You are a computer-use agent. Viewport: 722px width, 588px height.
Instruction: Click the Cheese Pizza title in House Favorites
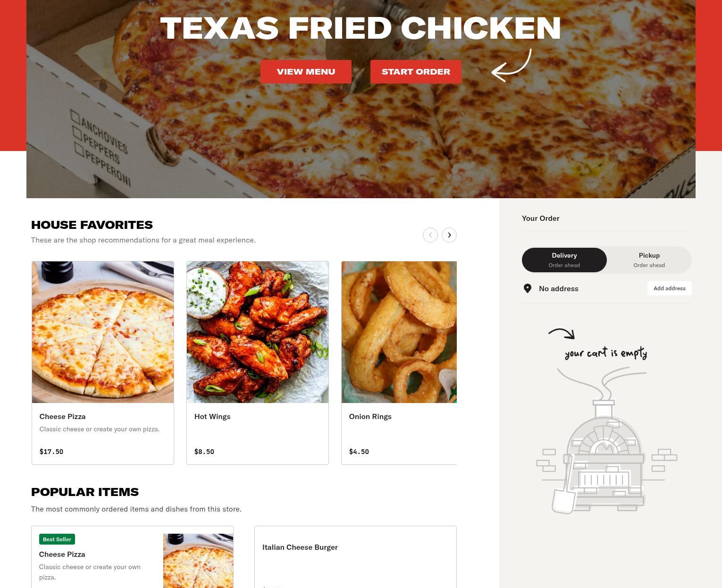click(62, 416)
